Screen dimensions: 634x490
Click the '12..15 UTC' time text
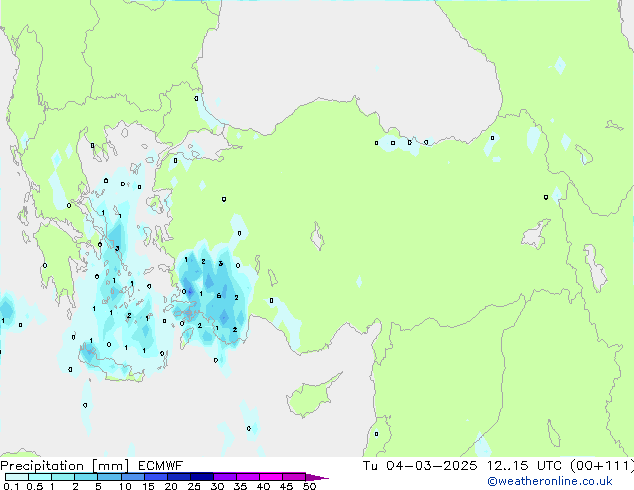pyautogui.click(x=524, y=466)
